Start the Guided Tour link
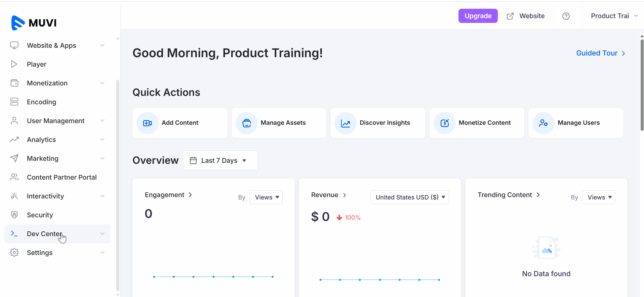Screen dimensions: 644x297 [x=600, y=53]
